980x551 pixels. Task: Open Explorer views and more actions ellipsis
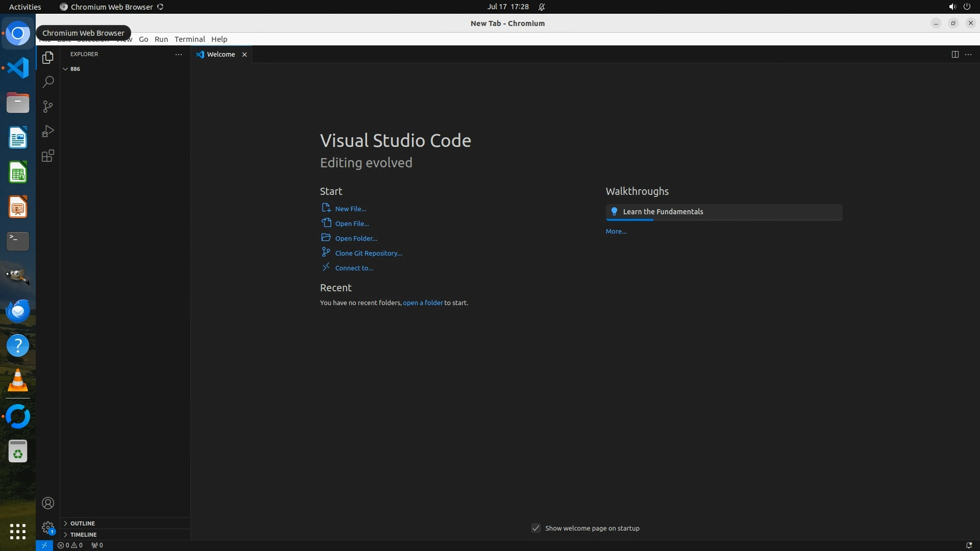coord(179,54)
